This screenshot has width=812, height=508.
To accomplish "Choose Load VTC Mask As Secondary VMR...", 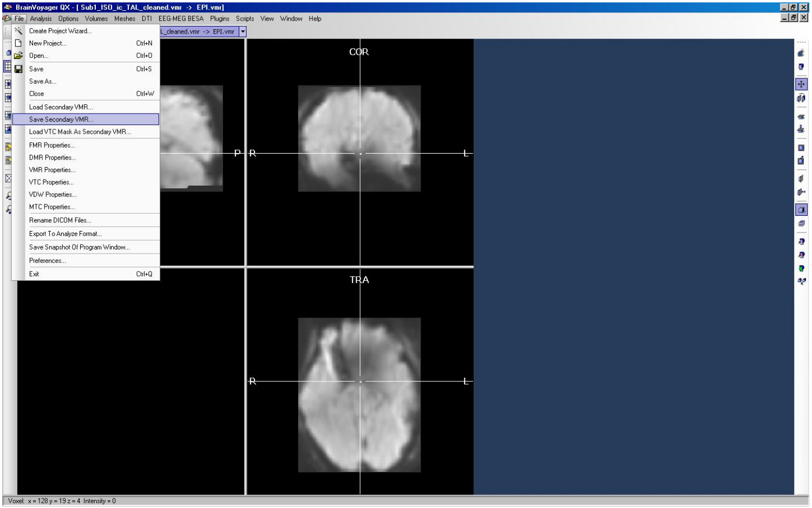I will pos(86,132).
